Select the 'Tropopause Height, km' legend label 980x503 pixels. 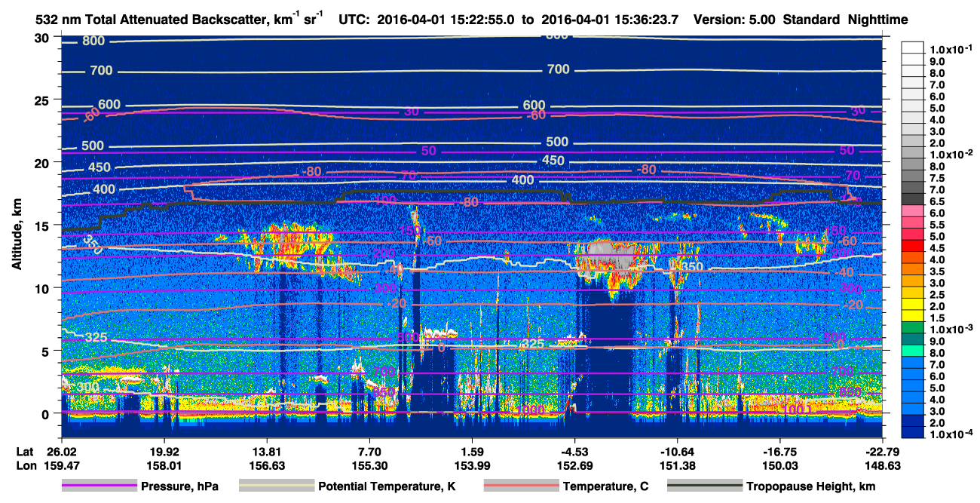pos(811,486)
